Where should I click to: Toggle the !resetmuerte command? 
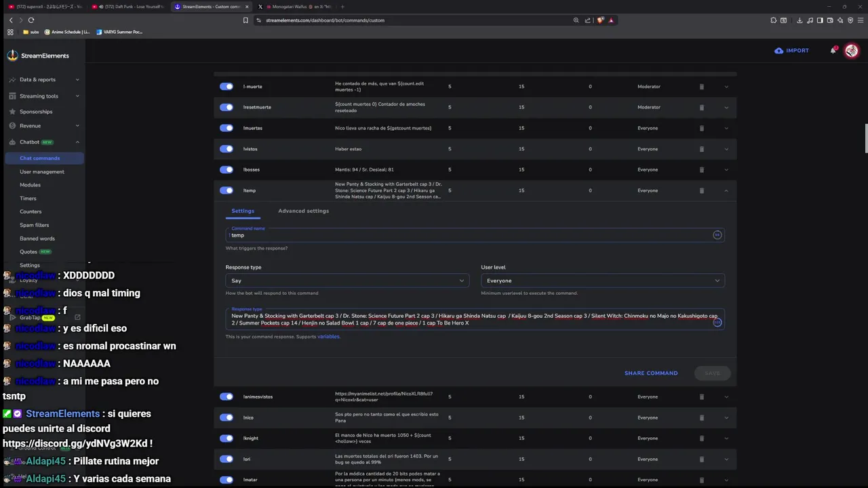click(226, 107)
